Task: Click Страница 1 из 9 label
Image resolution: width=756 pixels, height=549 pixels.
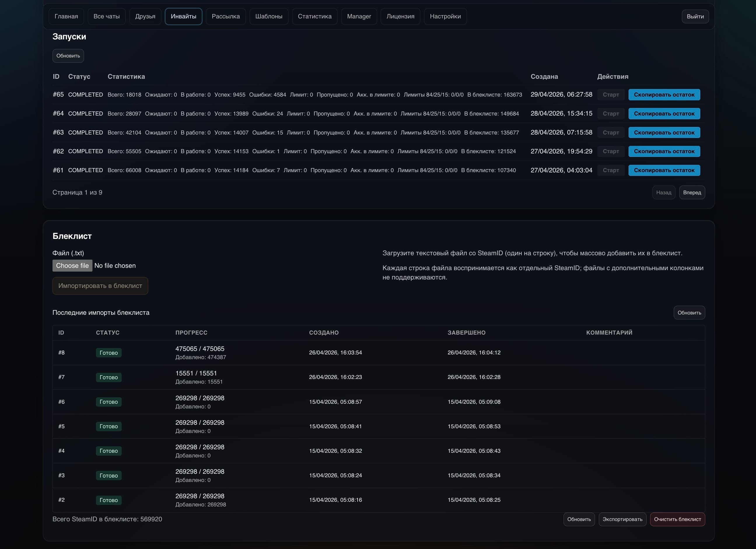Action: coord(77,192)
